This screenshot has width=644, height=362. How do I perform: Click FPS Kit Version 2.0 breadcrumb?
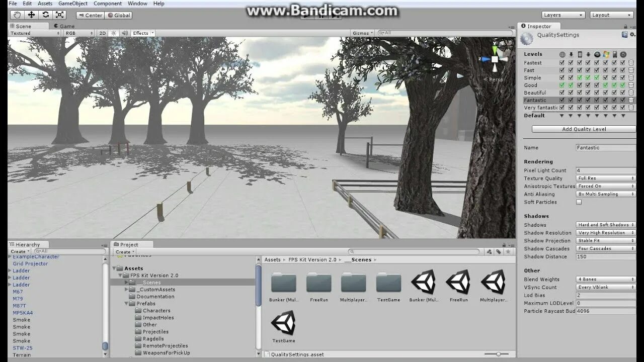click(312, 260)
